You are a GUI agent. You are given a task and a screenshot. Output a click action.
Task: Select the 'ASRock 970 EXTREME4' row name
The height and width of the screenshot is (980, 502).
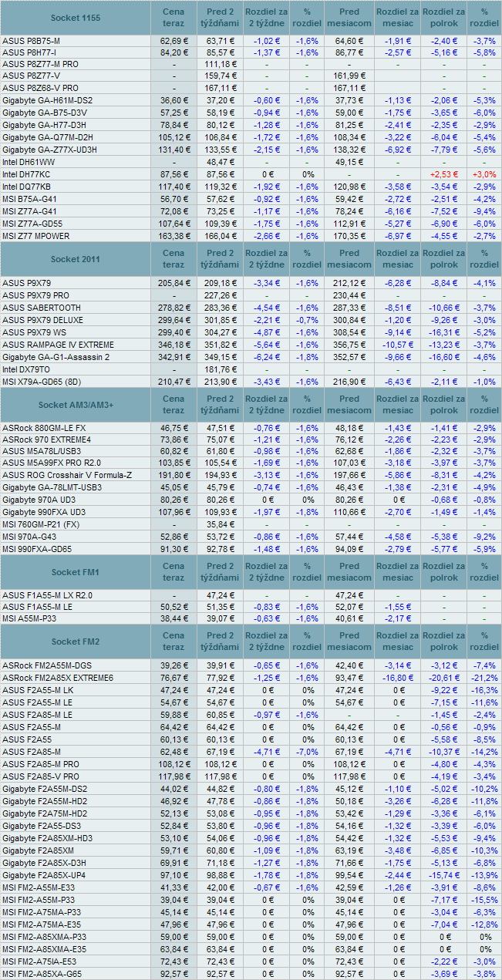[x=46, y=439]
